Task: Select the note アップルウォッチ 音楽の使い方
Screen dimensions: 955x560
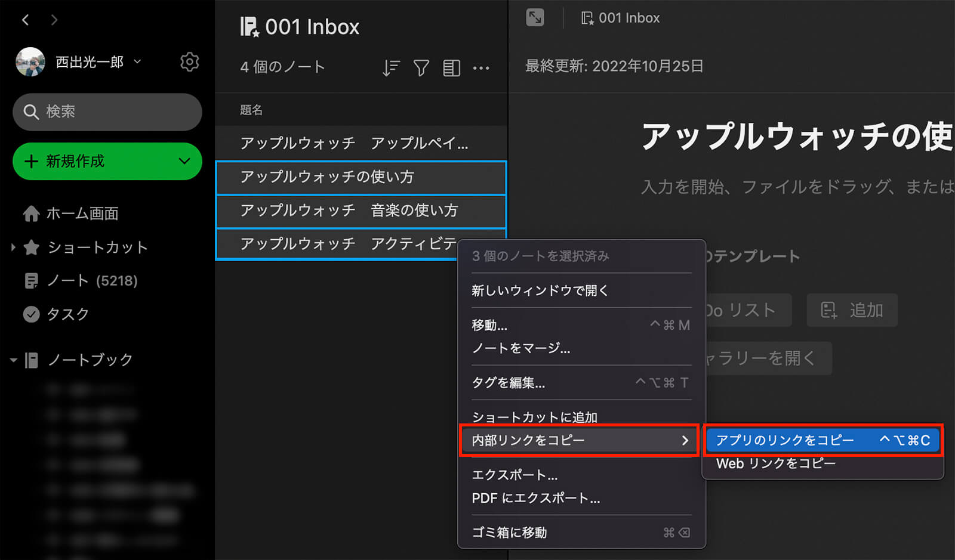Action: click(x=361, y=211)
